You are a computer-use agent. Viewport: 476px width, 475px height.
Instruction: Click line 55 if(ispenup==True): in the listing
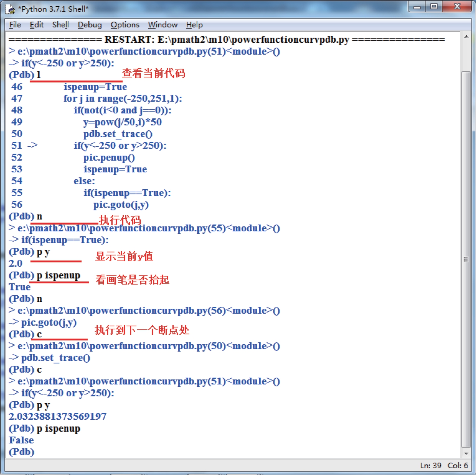91,193
